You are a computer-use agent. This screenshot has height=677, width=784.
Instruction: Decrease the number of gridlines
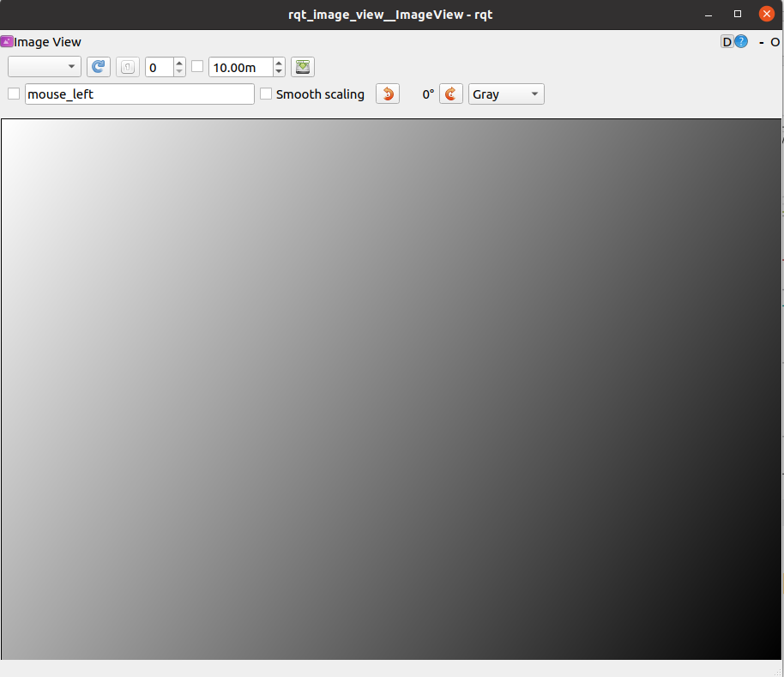(x=179, y=71)
